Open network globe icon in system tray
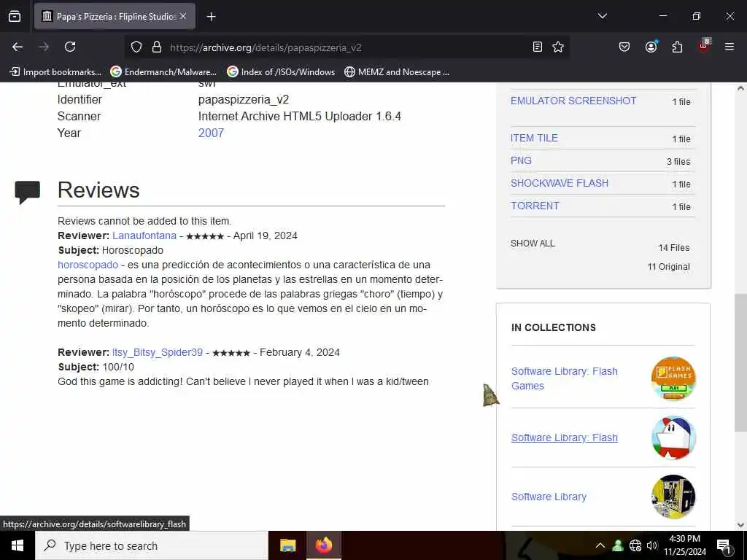 pos(635,545)
